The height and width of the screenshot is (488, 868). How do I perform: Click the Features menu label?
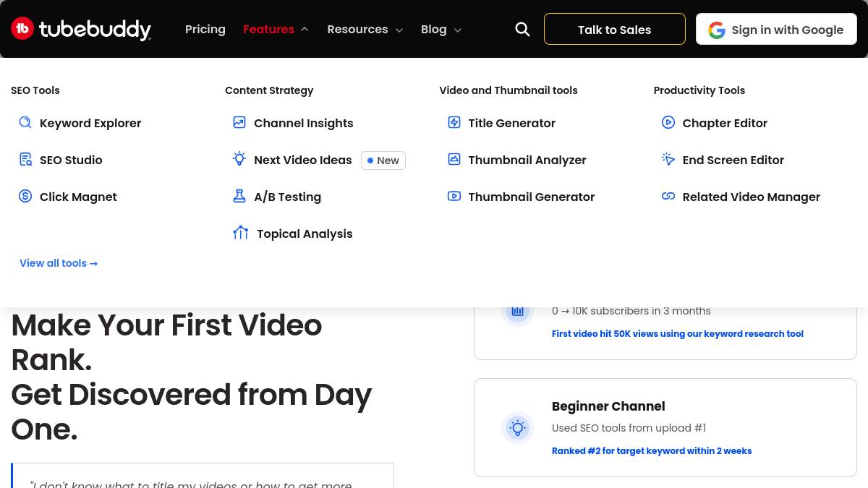click(x=268, y=29)
